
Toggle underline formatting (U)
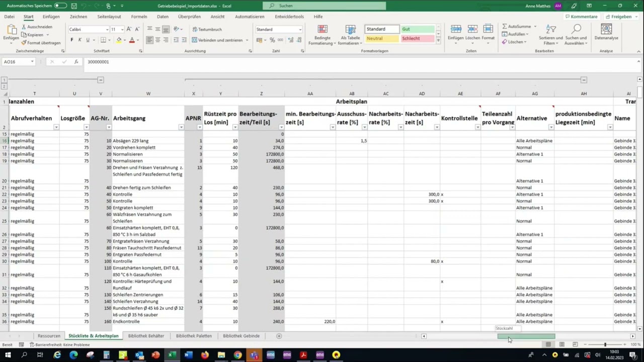tap(88, 40)
